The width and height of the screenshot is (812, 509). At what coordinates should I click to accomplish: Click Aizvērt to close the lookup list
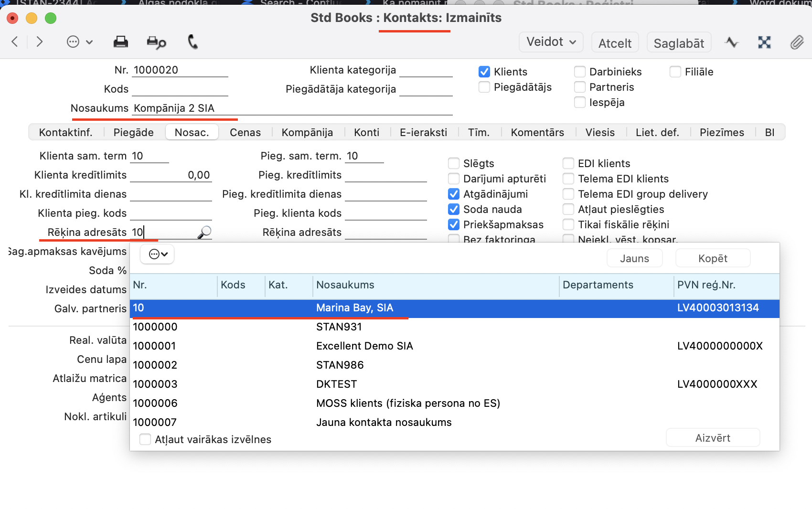pyautogui.click(x=712, y=438)
